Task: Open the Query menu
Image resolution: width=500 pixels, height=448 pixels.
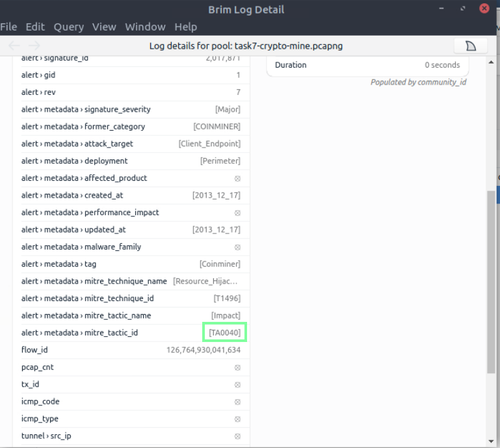Action: click(x=68, y=27)
